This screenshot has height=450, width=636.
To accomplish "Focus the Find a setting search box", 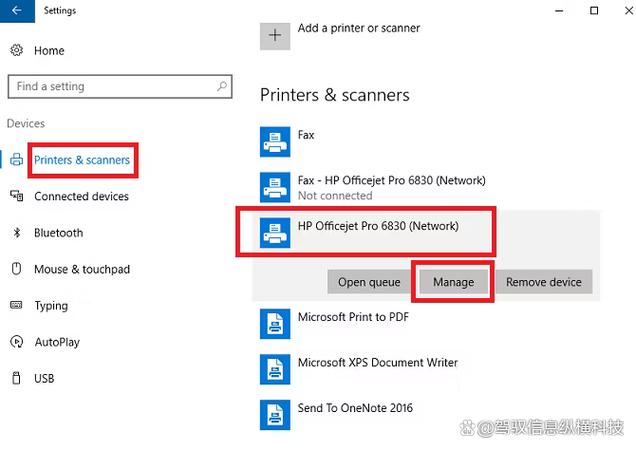I will coord(120,86).
